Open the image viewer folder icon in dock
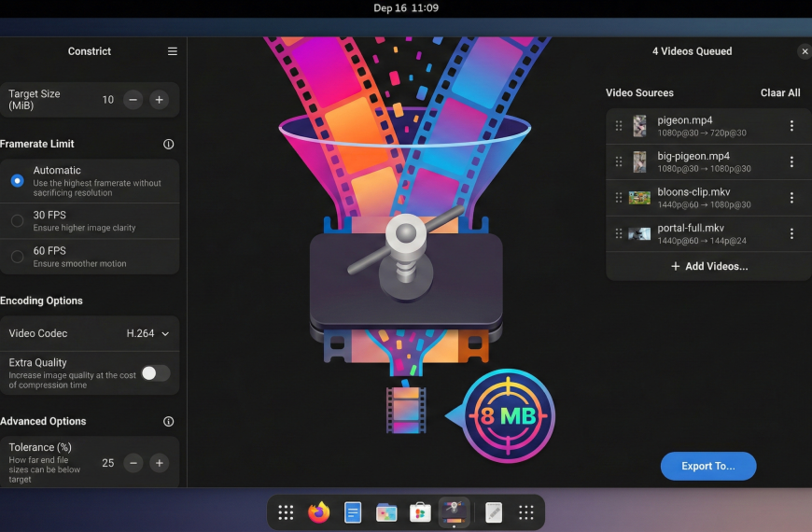 pyautogui.click(x=386, y=512)
